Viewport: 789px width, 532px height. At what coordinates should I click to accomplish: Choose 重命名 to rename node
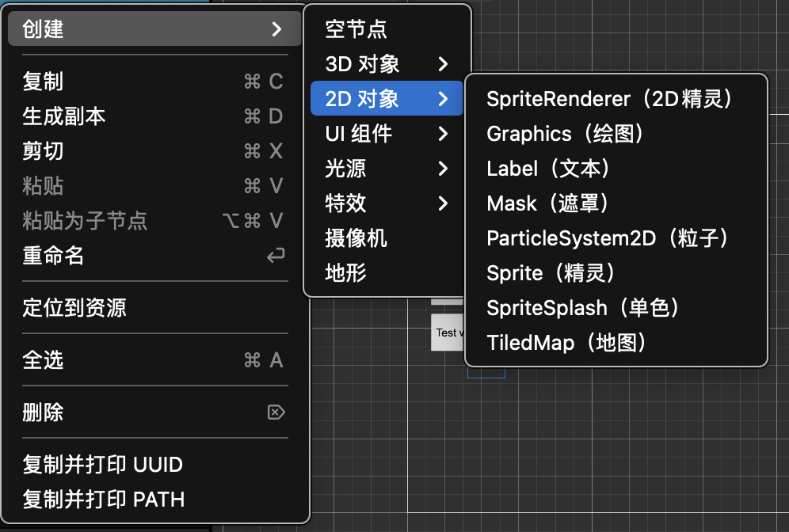click(154, 256)
